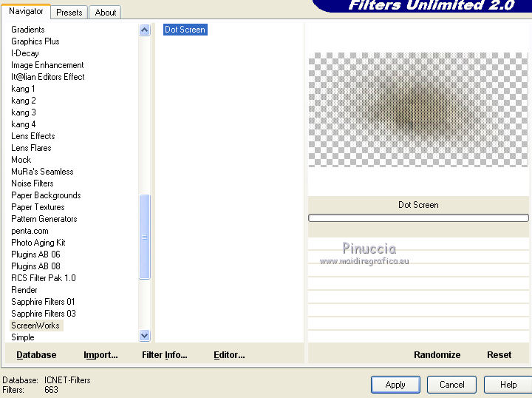The height and width of the screenshot is (398, 532).
Task: Select kang 3 category
Action: point(24,112)
